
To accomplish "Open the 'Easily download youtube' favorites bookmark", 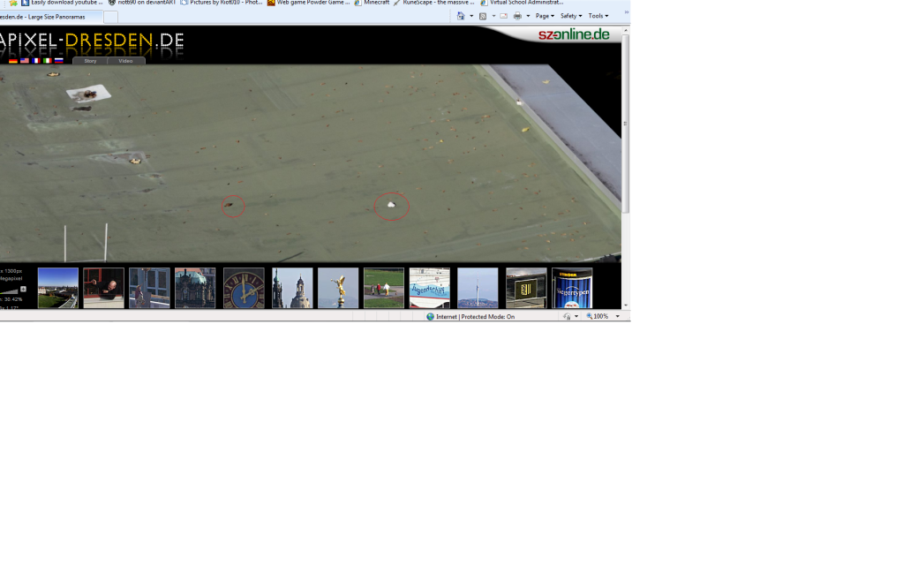I will [62, 3].
